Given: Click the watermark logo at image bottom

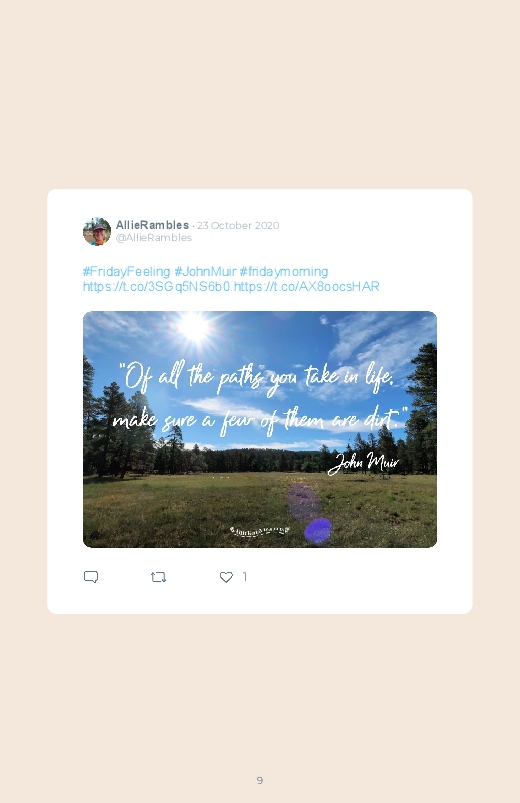Looking at the screenshot, I should [259, 531].
